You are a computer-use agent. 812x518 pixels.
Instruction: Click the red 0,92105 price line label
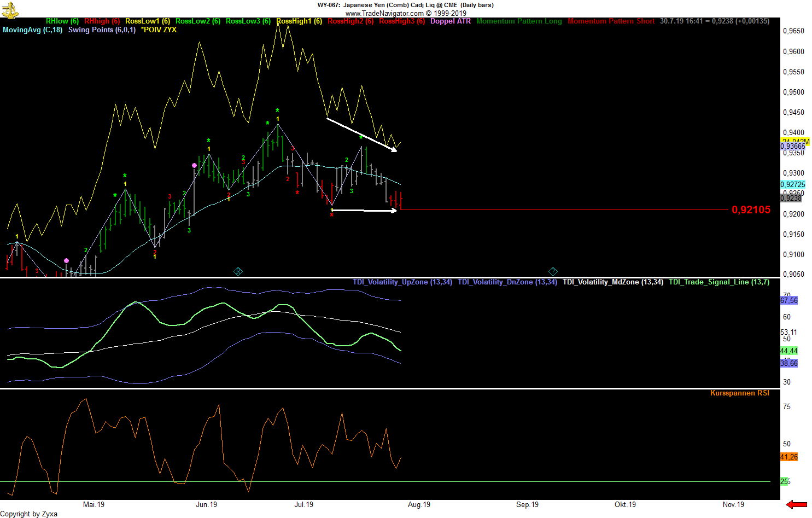pos(751,209)
